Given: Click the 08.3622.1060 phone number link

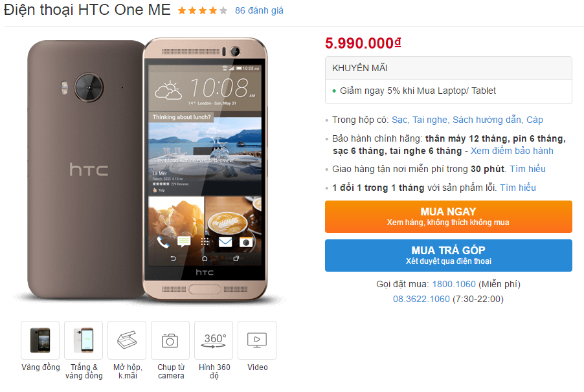Looking at the screenshot, I should pos(421,299).
